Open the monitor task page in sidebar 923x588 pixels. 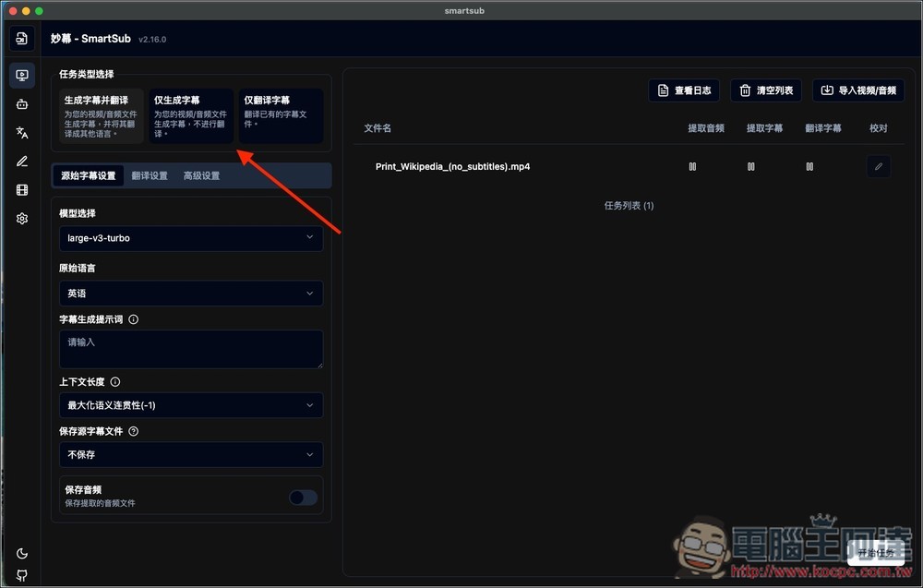click(22, 76)
